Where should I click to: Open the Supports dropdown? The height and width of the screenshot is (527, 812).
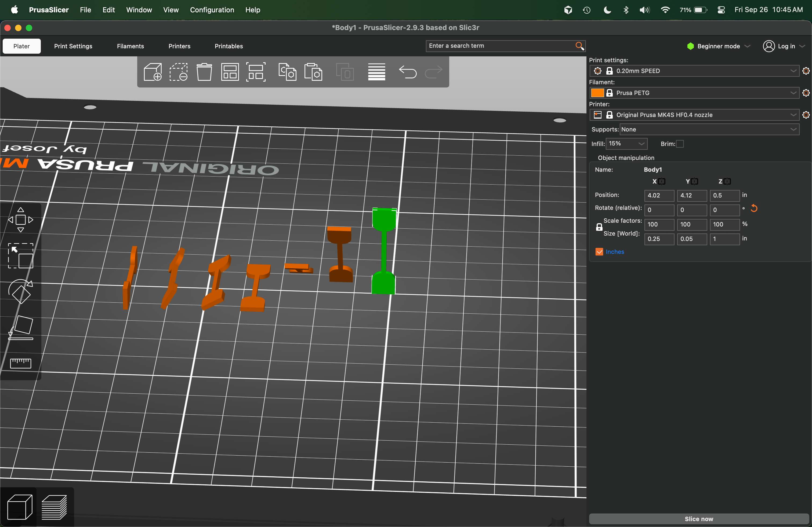click(709, 130)
